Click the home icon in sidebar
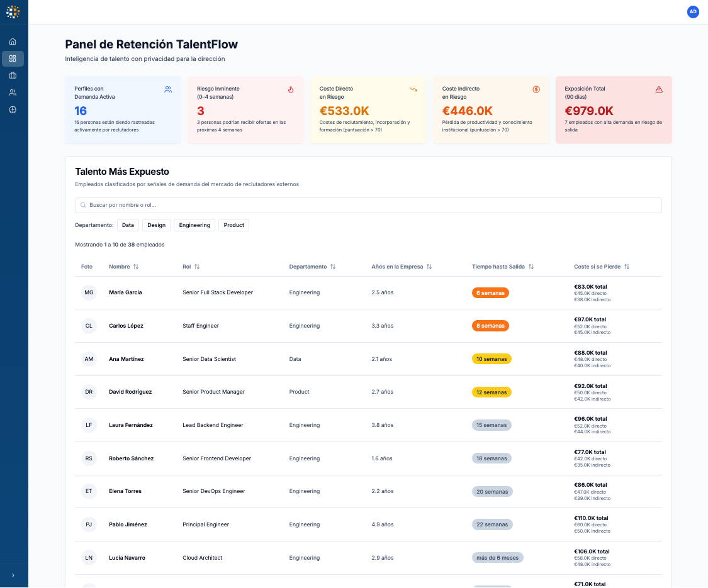708x588 pixels. (x=13, y=42)
